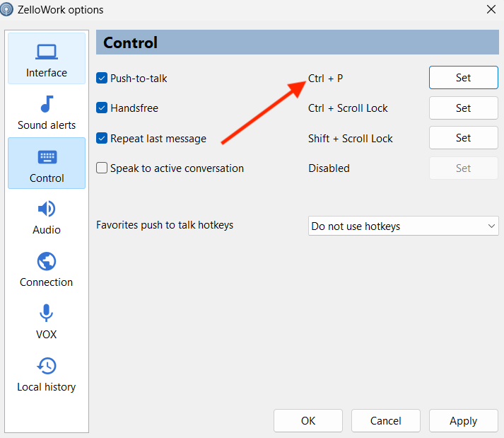The image size is (504, 438).
Task: Open Audio settings speaker icon
Action: (47, 209)
